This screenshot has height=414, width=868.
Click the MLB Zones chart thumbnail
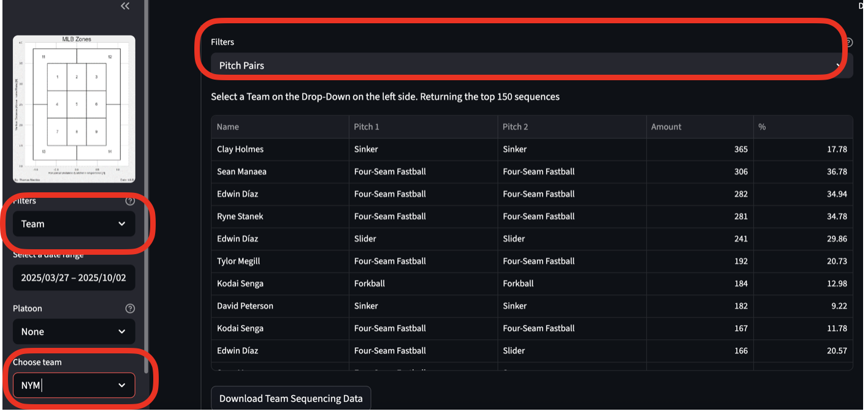pos(74,109)
